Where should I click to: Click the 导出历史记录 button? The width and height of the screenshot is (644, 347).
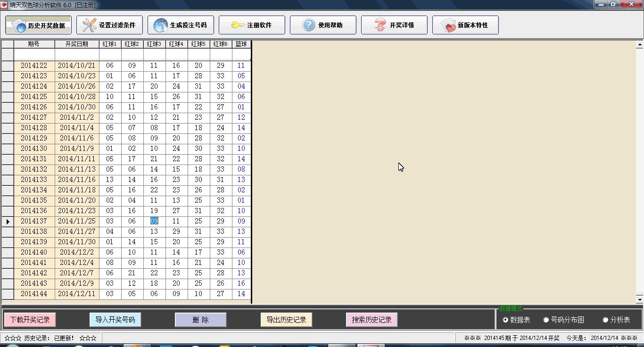point(286,320)
